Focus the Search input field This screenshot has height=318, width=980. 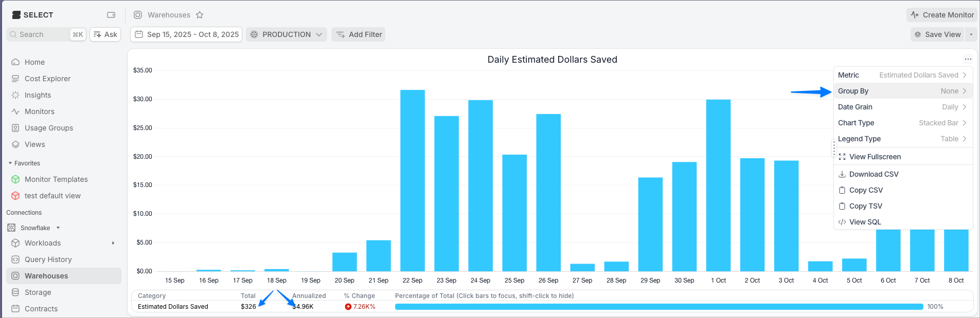pos(43,34)
